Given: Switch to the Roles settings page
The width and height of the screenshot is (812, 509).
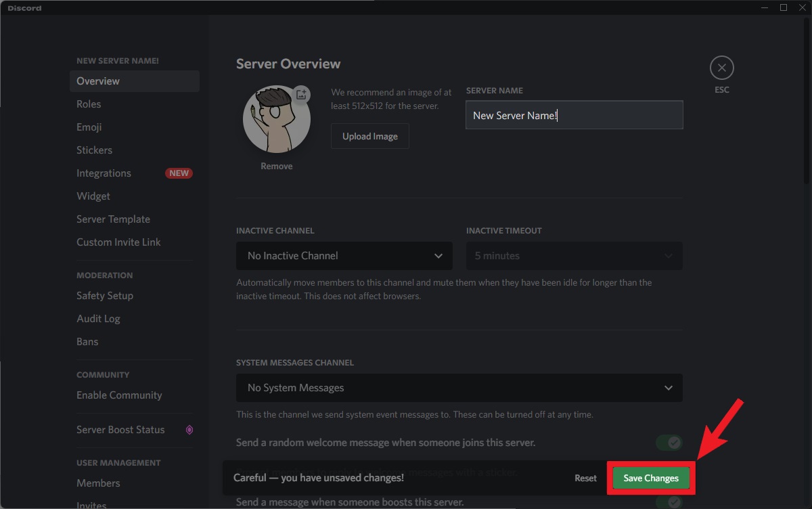Looking at the screenshot, I should [x=89, y=104].
